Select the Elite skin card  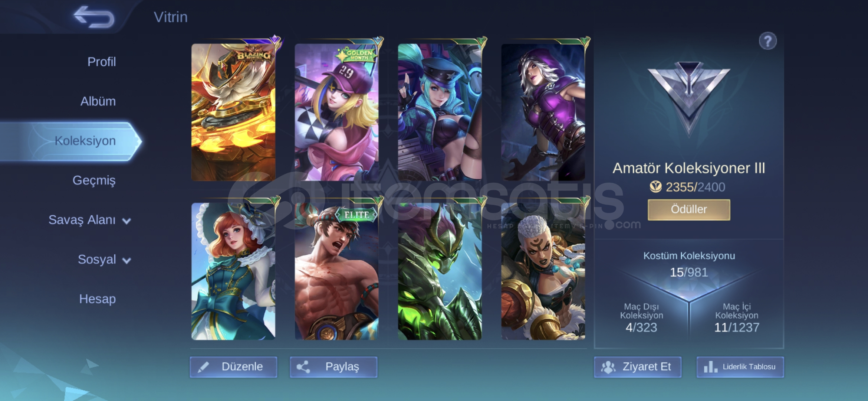point(336,271)
